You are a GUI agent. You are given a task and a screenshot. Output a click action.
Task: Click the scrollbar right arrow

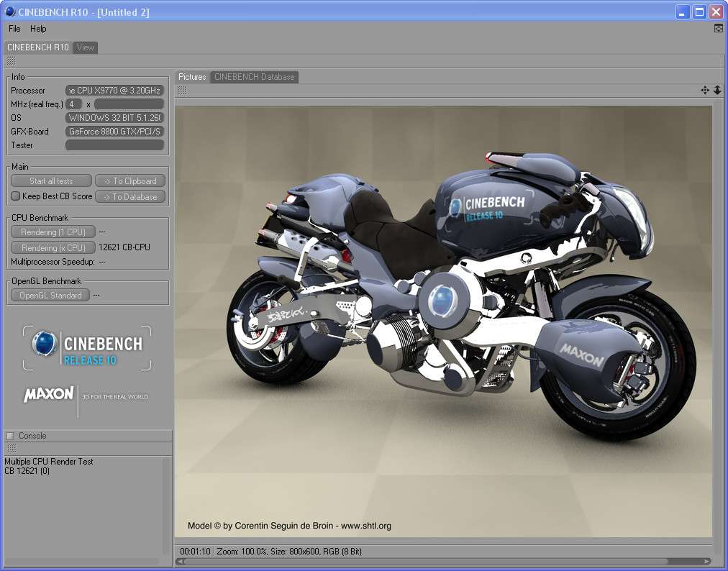coord(706,562)
